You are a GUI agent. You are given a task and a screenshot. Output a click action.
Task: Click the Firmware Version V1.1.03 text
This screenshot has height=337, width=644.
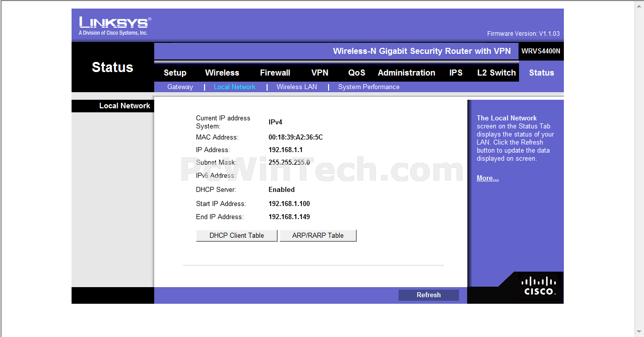tap(524, 34)
